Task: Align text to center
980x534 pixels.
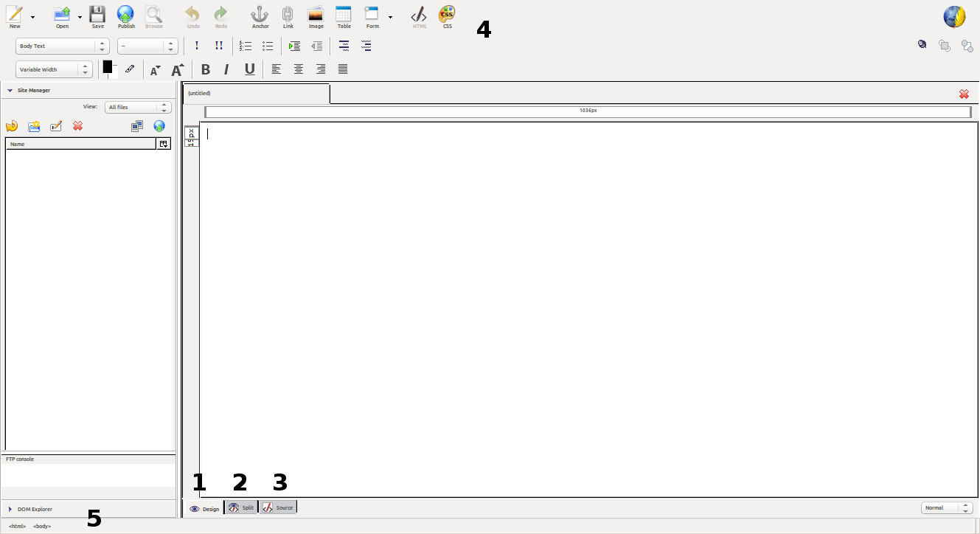Action: (x=299, y=69)
